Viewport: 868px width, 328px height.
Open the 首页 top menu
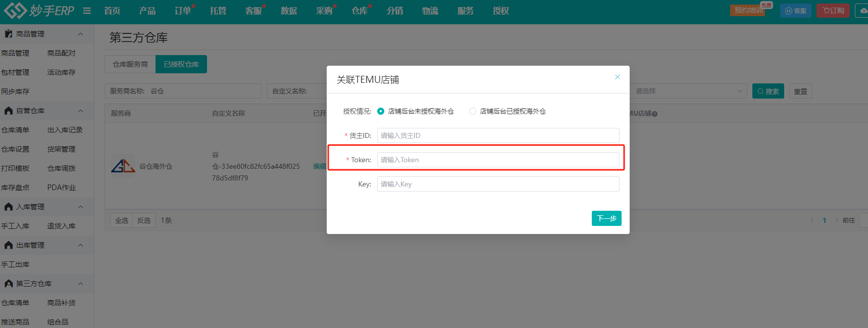[x=112, y=11]
